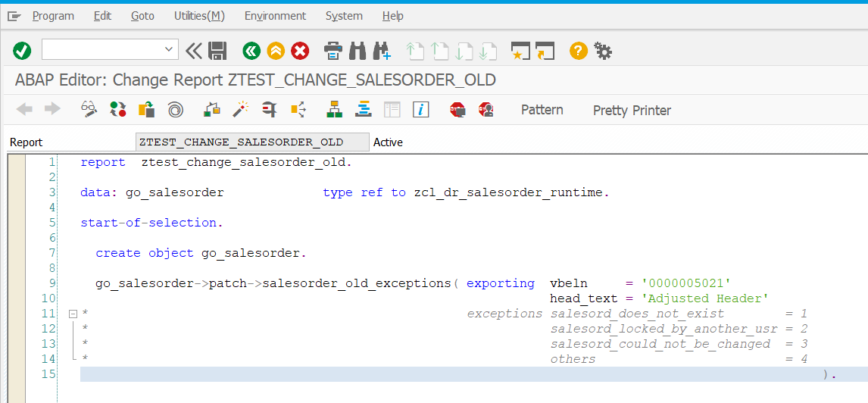Image resolution: width=868 pixels, height=403 pixels.
Task: Click the red Cancel icon
Action: pyautogui.click(x=300, y=51)
